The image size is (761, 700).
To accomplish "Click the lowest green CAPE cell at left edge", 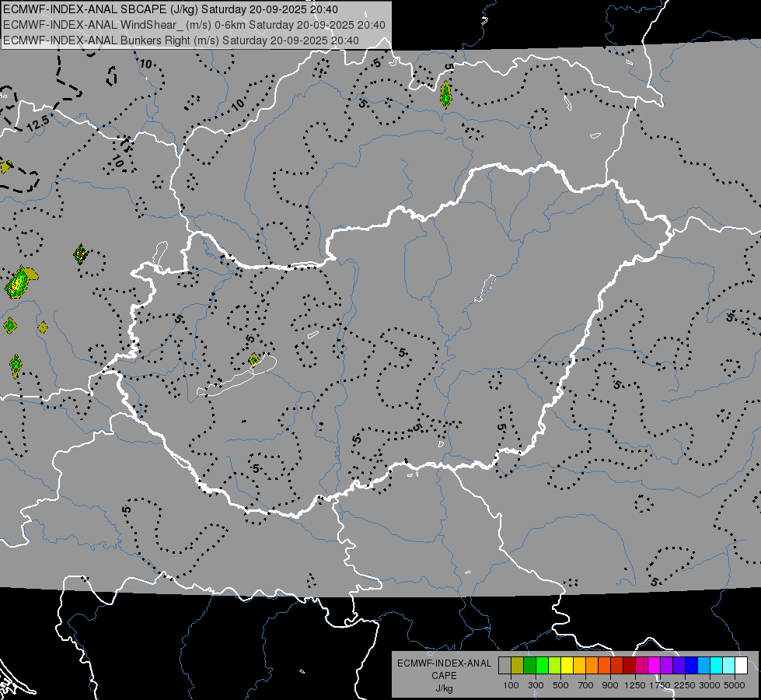I will [16, 366].
